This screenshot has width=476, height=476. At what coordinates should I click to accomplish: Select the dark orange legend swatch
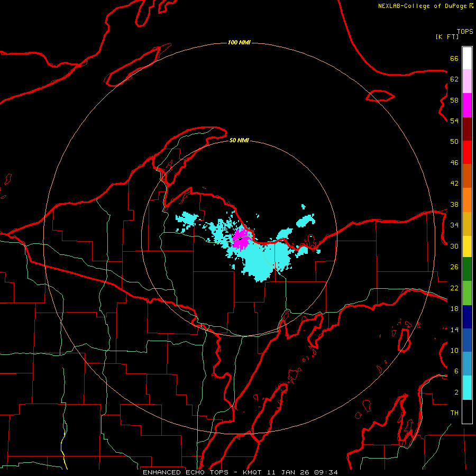click(x=467, y=176)
